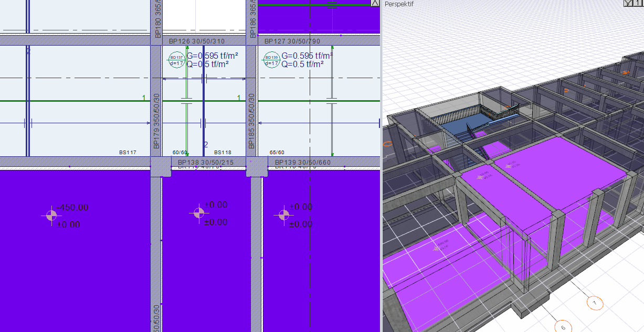Select column label BS117
The height and width of the screenshot is (332, 644).
tap(128, 153)
